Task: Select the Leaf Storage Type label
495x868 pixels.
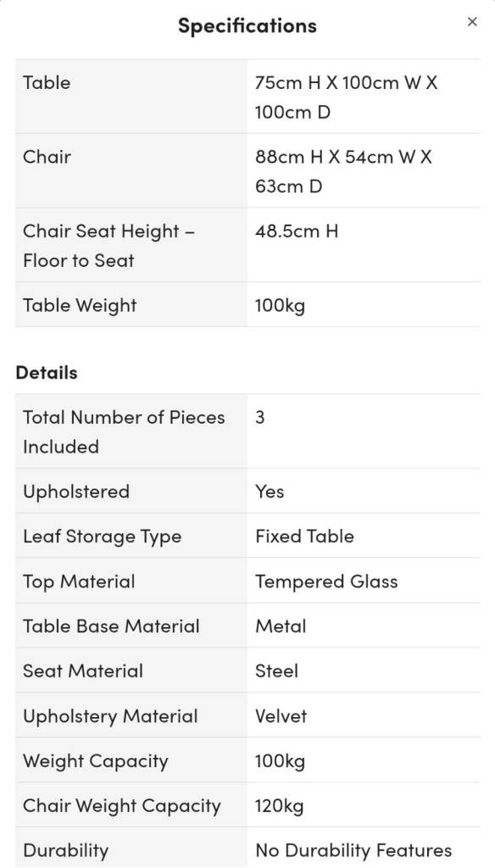Action: coord(102,536)
